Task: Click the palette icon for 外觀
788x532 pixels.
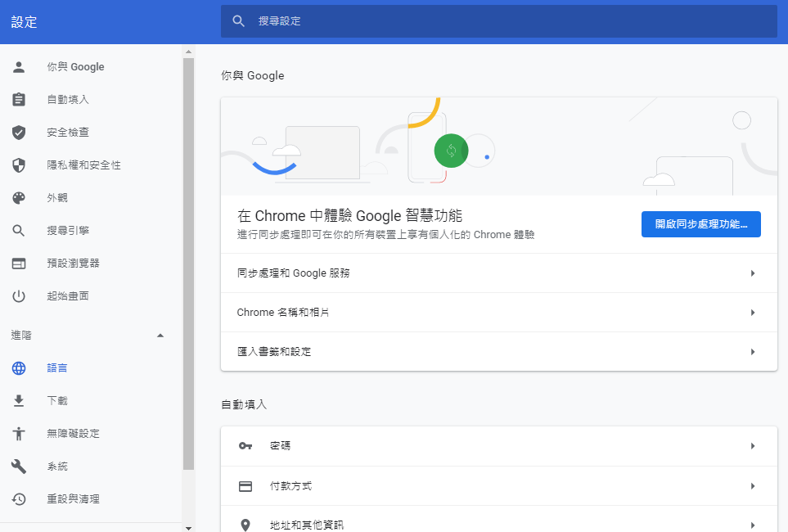Action: pos(19,198)
